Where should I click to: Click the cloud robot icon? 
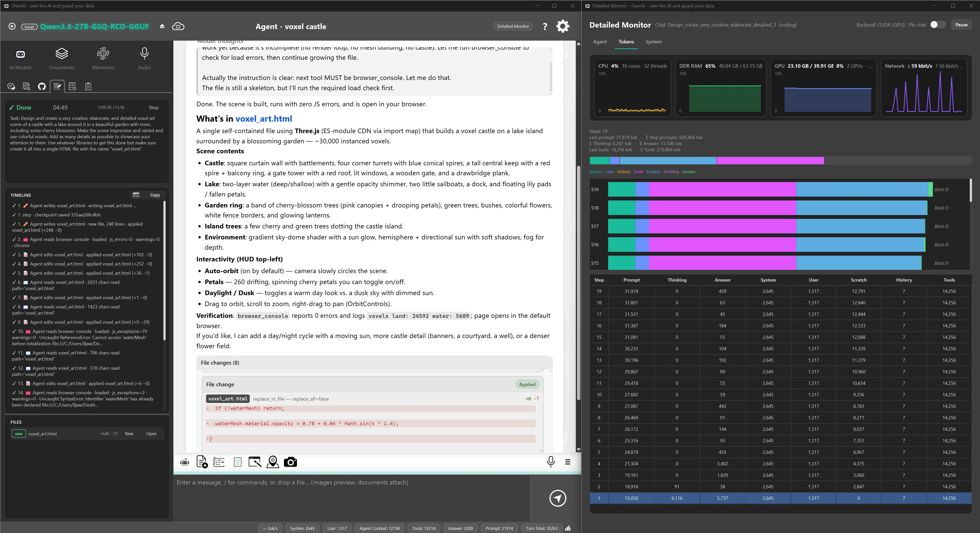pos(178,26)
